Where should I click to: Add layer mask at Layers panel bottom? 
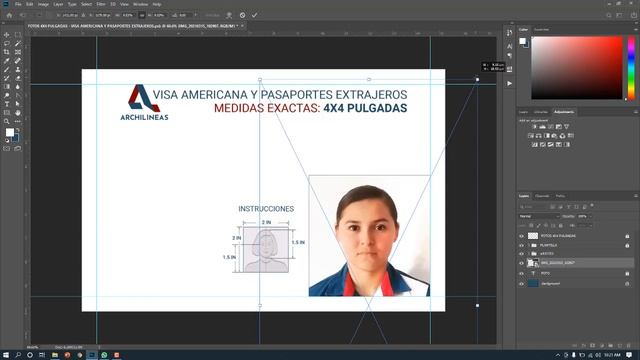click(x=592, y=346)
